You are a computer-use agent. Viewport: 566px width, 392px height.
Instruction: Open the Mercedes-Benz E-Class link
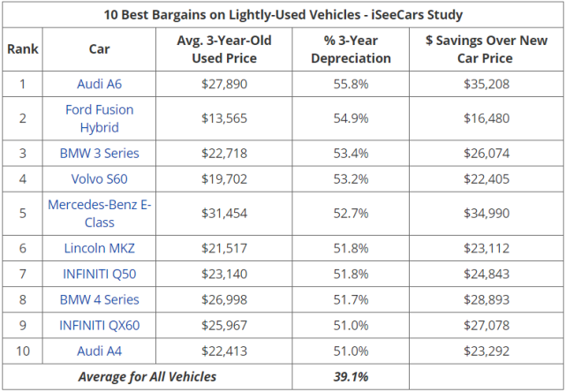[x=99, y=213]
